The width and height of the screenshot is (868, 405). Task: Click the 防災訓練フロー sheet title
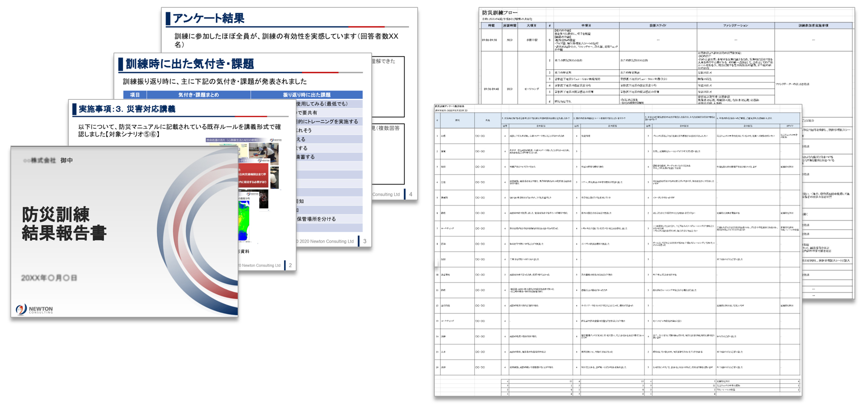coord(500,13)
